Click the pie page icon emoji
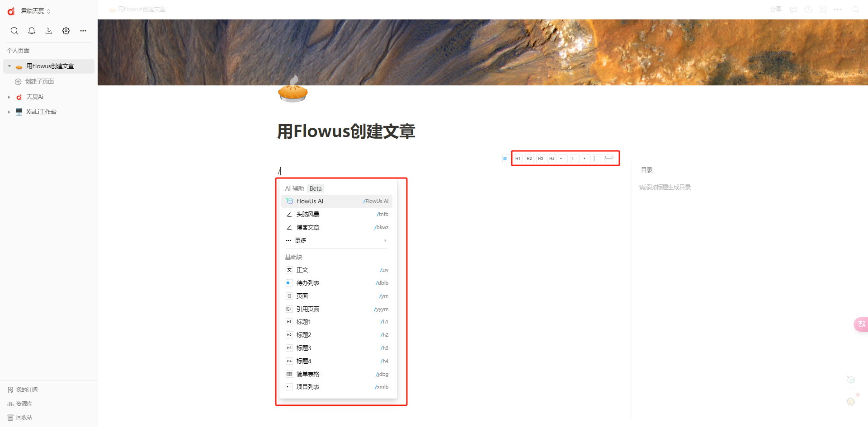The width and height of the screenshot is (868, 427). pyautogui.click(x=293, y=89)
